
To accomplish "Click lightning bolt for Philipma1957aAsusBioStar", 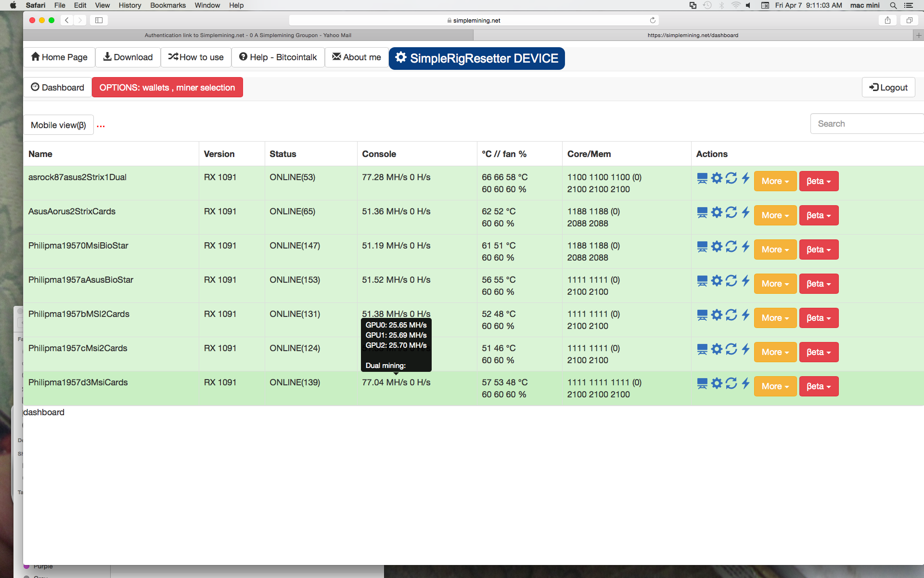I will [745, 281].
